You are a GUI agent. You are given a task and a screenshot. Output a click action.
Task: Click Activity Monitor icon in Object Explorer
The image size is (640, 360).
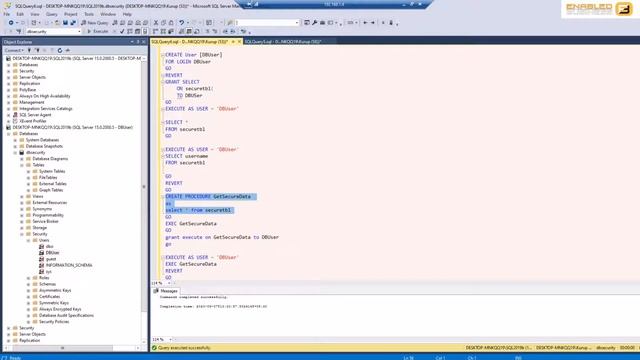click(x=67, y=50)
